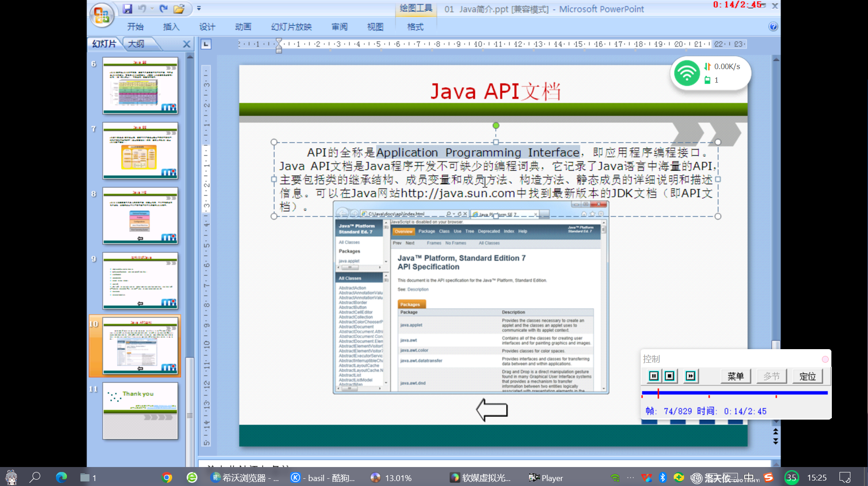This screenshot has width=868, height=486.
Task: Click the green WiFi speed widget icon
Action: (687, 73)
